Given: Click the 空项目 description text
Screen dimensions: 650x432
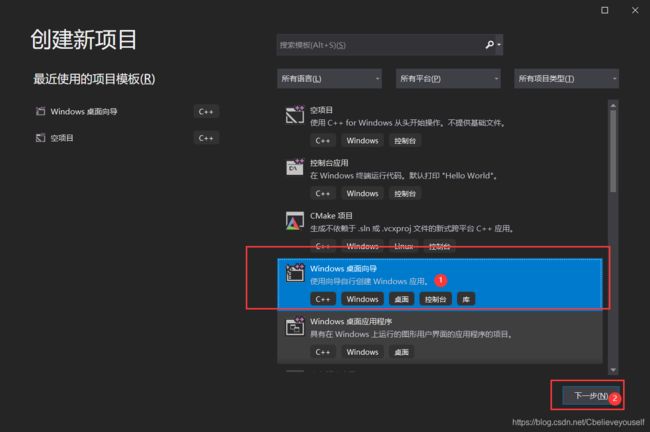Looking at the screenshot, I should point(407,123).
